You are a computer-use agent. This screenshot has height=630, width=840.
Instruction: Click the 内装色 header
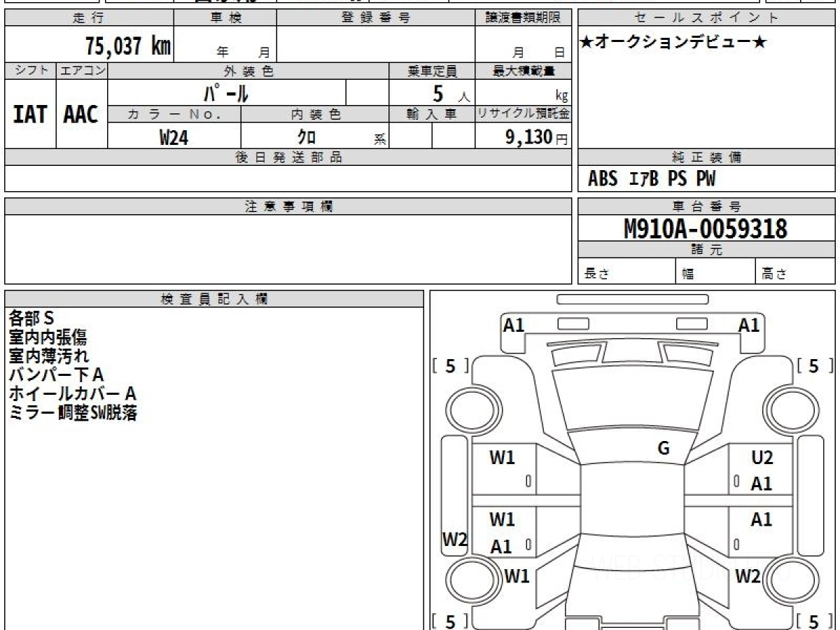tap(315, 114)
